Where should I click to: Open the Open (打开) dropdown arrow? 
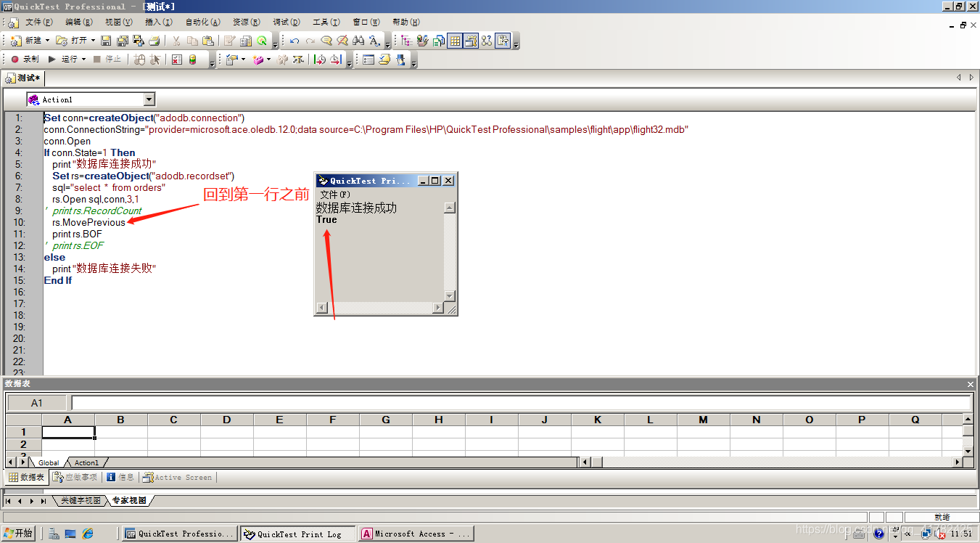tap(93, 41)
